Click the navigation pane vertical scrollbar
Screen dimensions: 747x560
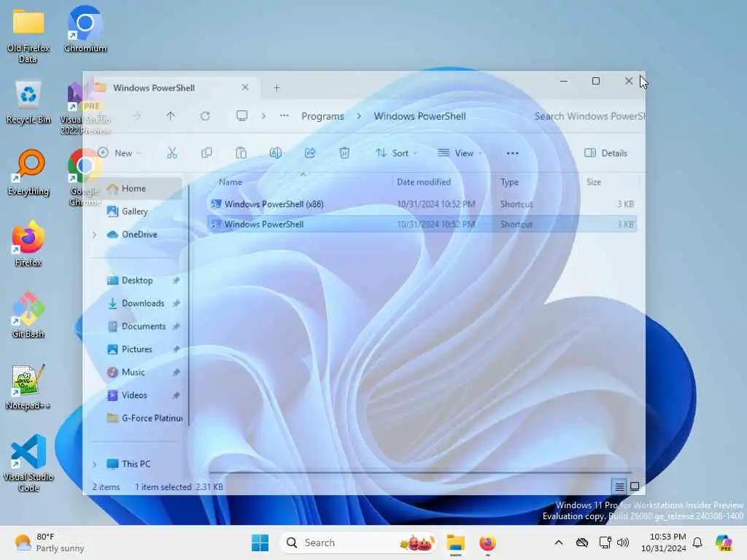[189, 305]
